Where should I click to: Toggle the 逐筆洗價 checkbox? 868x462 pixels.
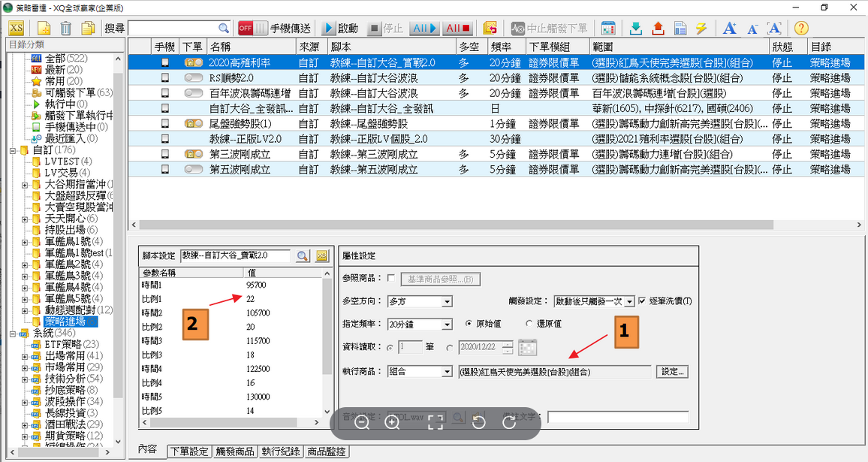pos(642,301)
